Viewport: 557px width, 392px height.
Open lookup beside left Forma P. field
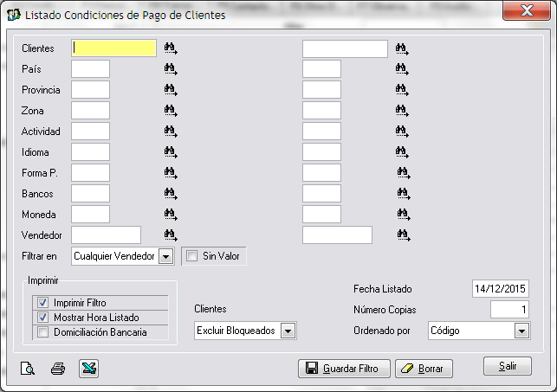171,173
